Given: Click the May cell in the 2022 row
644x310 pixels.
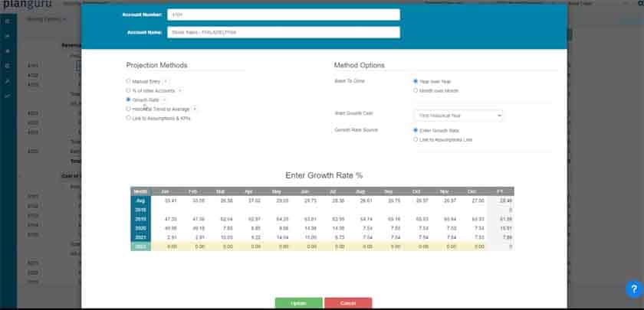Looking at the screenshot, I should pos(278,246).
